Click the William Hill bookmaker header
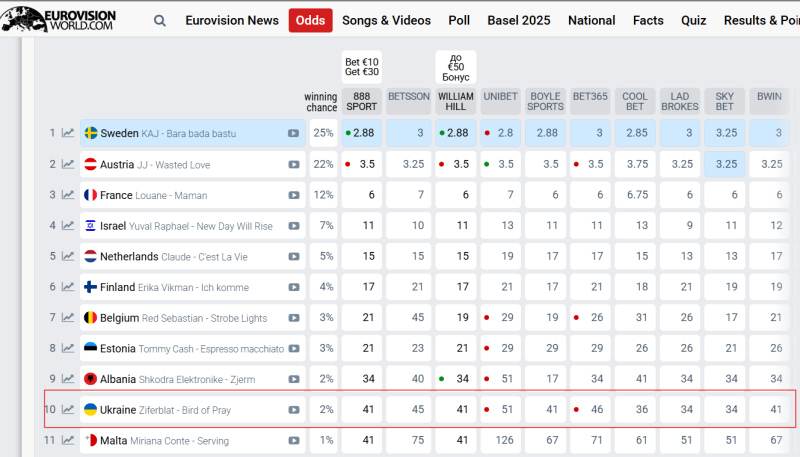This screenshot has height=457, width=800. pos(456,101)
